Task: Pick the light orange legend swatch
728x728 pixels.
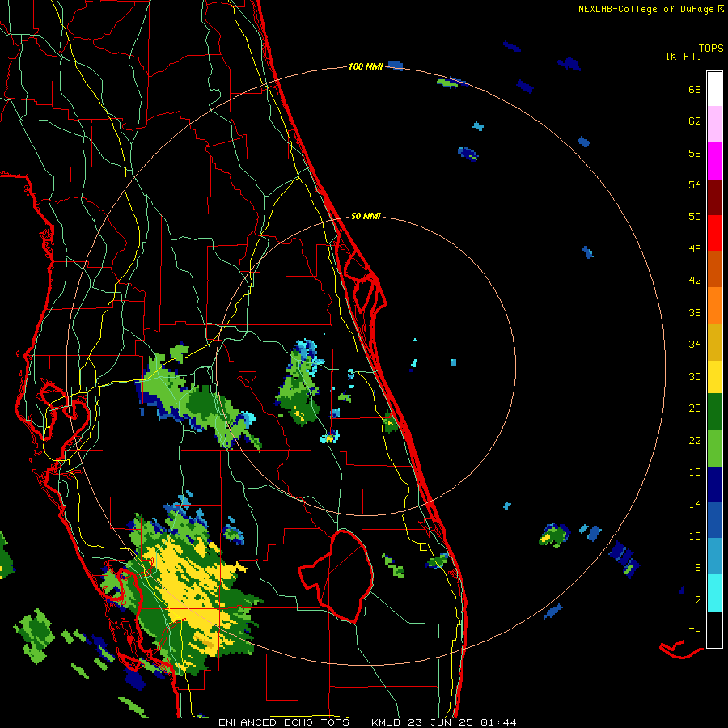Action: tap(714, 306)
